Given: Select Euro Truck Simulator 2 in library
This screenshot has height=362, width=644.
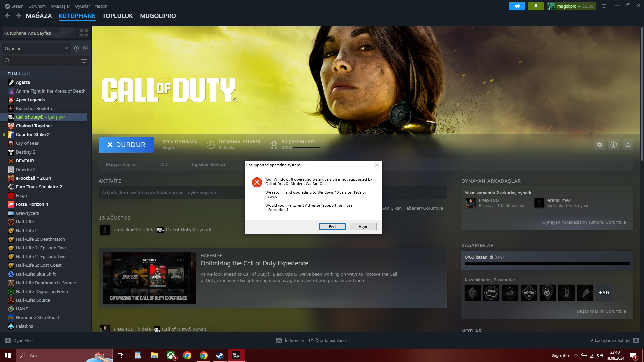Looking at the screenshot, I should click(39, 187).
